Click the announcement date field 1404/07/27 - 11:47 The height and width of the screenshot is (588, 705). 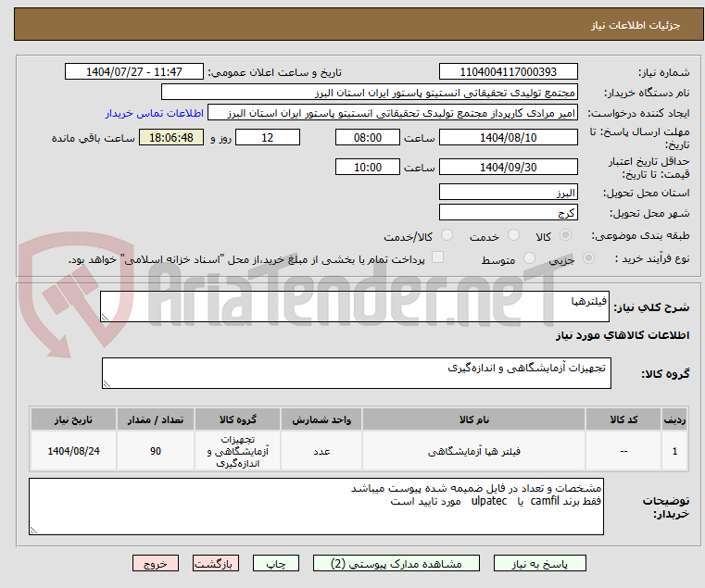pos(134,72)
